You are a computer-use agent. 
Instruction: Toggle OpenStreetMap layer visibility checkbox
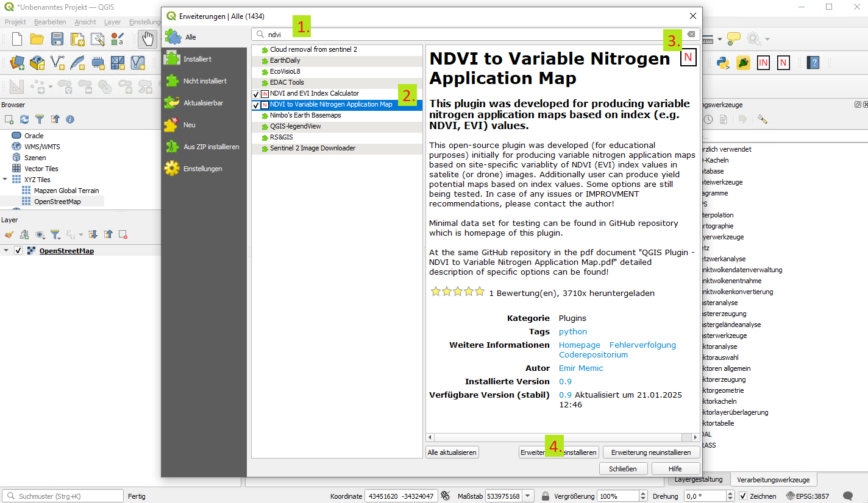coord(18,251)
